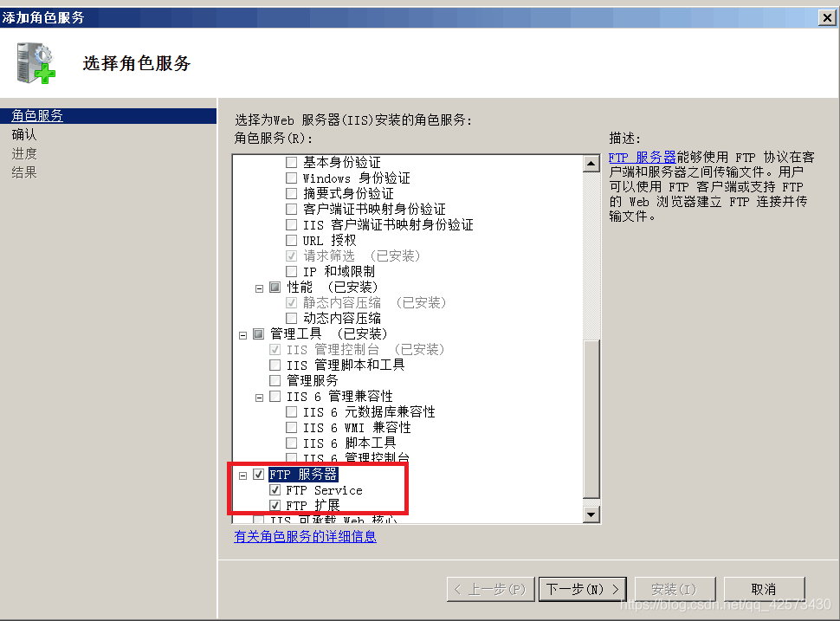Viewport: 840px width, 621px height.
Task: Check the 基本身份验证 checkbox
Action: pyautogui.click(x=292, y=162)
